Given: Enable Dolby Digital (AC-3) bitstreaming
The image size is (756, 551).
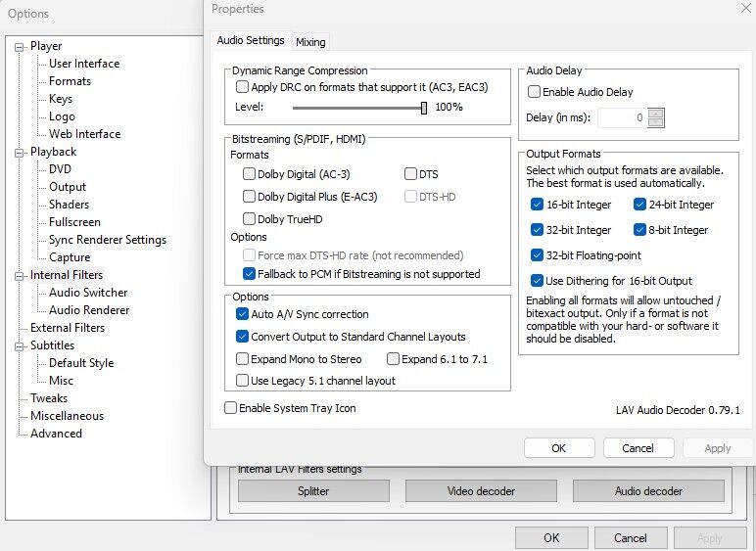Looking at the screenshot, I should coord(249,174).
